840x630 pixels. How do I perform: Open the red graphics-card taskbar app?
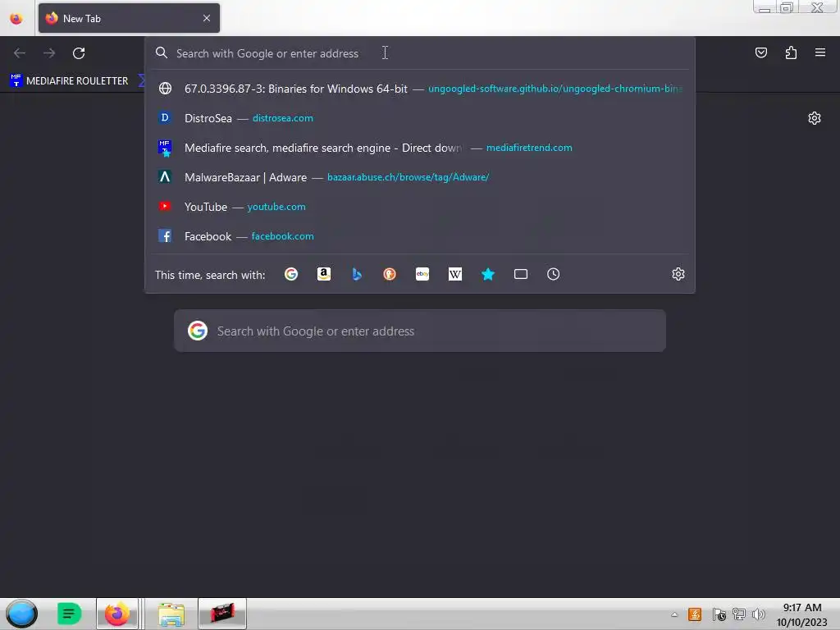pyautogui.click(x=222, y=614)
